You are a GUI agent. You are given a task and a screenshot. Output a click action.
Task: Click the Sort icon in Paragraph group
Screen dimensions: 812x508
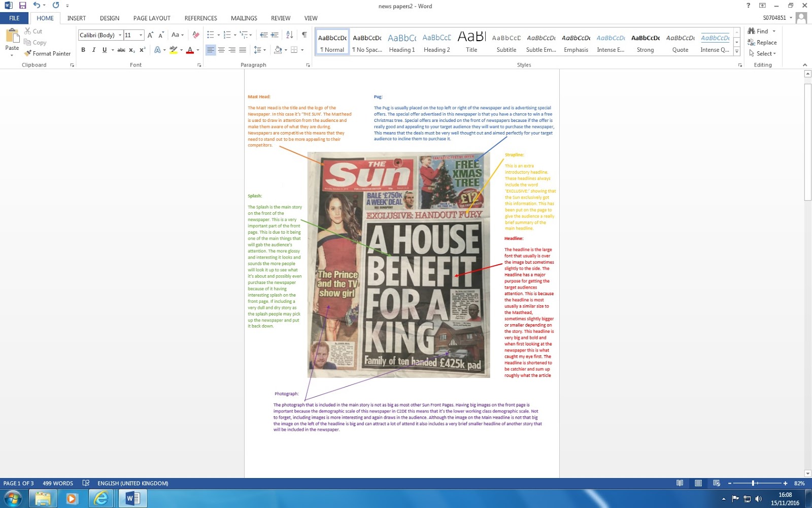(x=289, y=35)
